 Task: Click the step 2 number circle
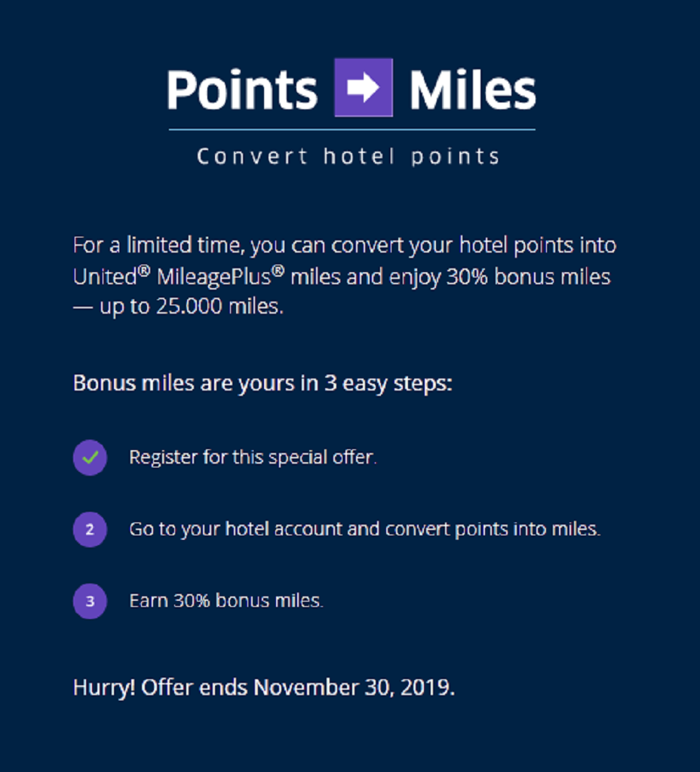[x=90, y=529]
